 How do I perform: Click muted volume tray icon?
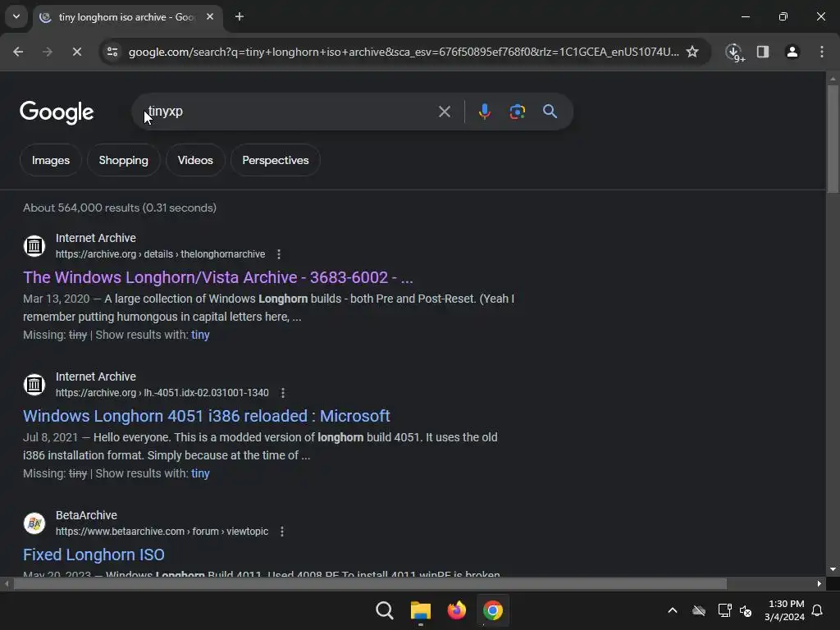tap(745, 610)
